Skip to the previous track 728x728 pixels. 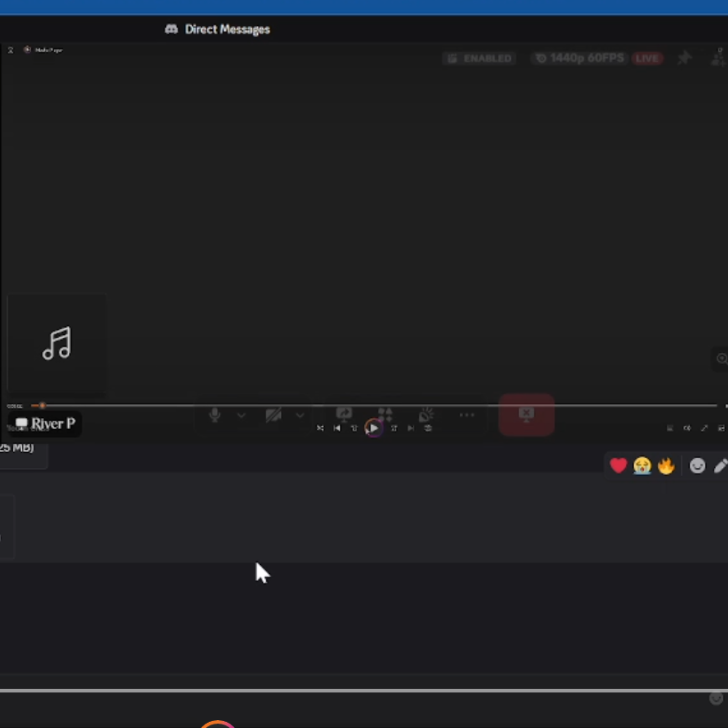(337, 428)
